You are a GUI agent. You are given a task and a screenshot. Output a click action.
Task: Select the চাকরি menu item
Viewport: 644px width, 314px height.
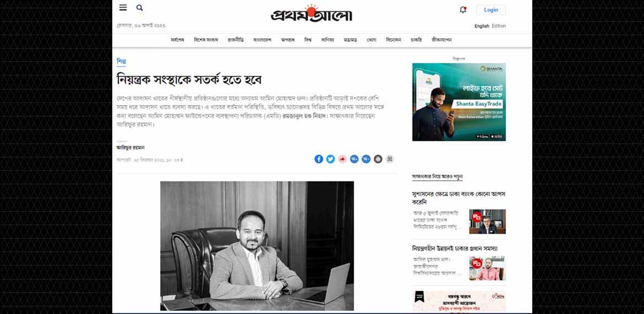click(x=416, y=40)
